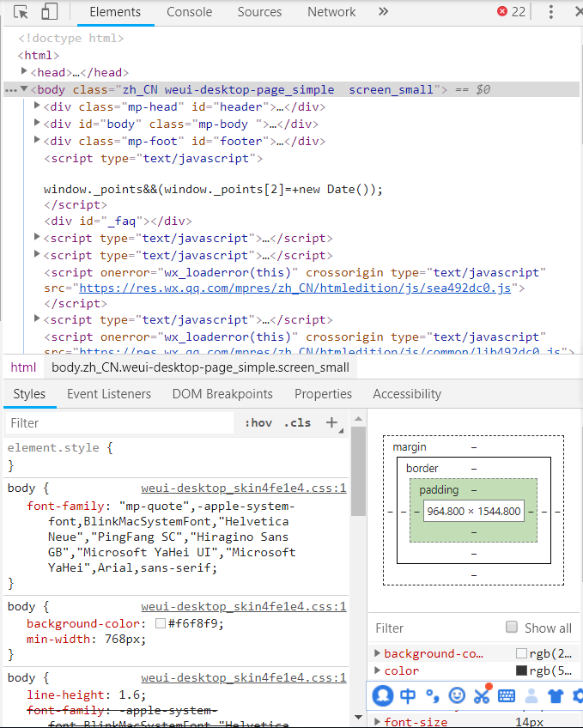Toggle the .cls class editor
Viewport: 583px width, 728px height.
(298, 423)
